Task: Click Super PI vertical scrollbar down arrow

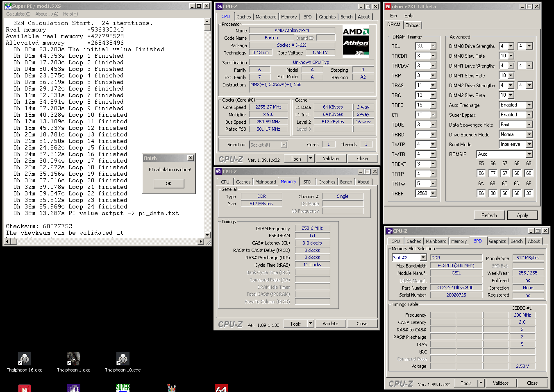Action: (x=207, y=235)
